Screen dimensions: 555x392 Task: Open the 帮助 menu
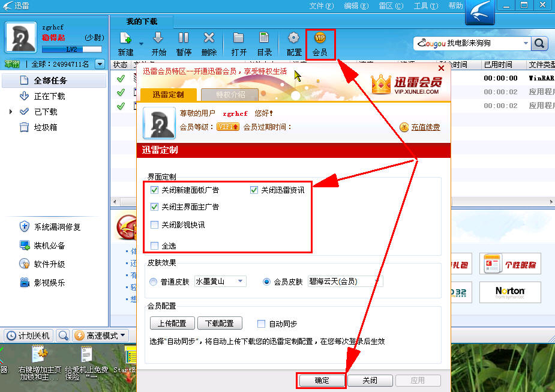[455, 6]
